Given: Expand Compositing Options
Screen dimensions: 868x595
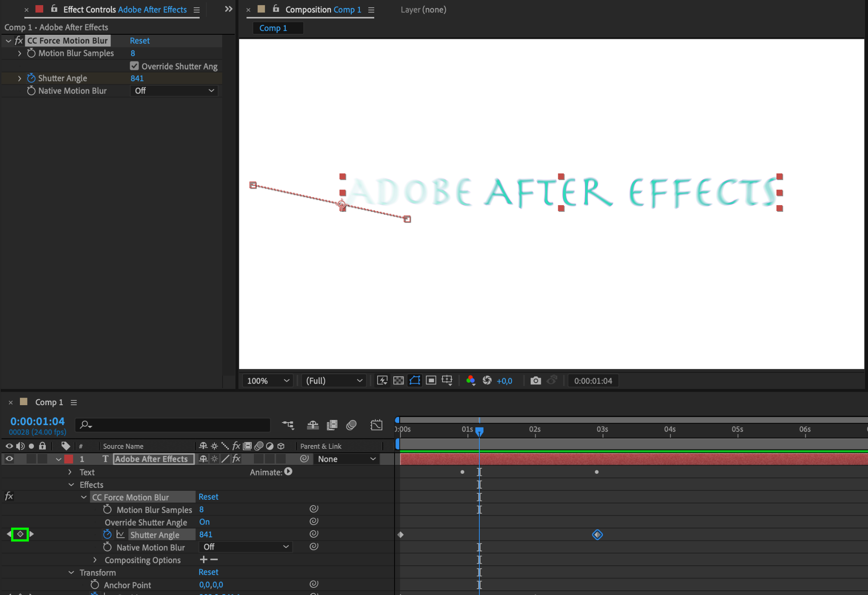Looking at the screenshot, I should tap(95, 559).
